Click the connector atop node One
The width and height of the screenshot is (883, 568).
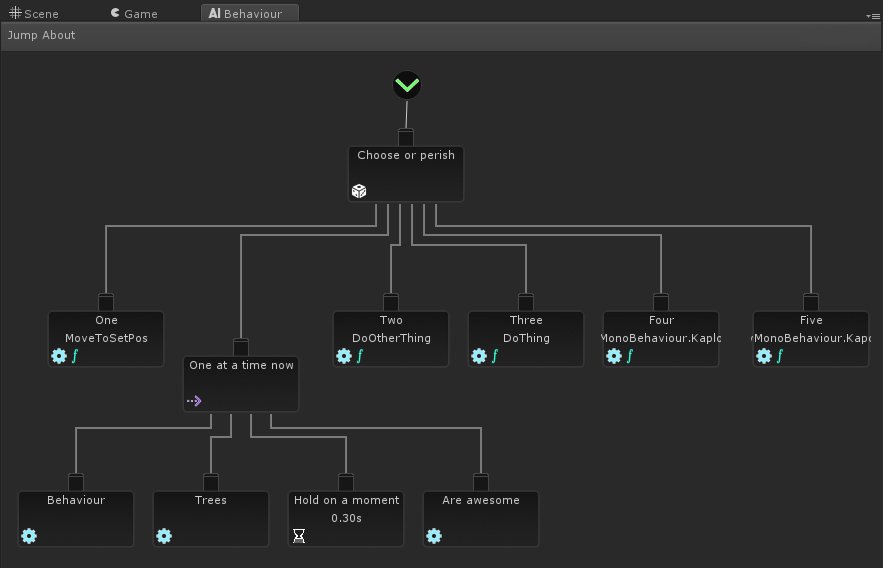pos(106,302)
